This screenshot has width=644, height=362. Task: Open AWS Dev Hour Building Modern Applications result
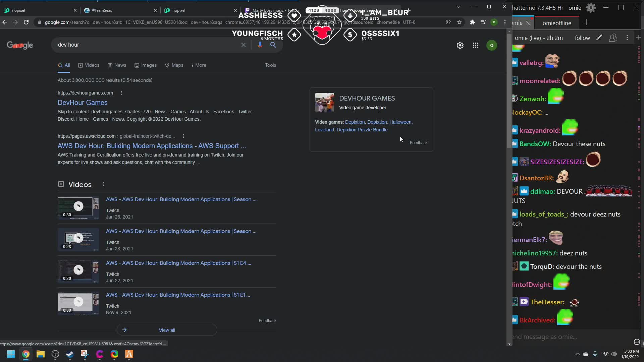click(x=152, y=146)
